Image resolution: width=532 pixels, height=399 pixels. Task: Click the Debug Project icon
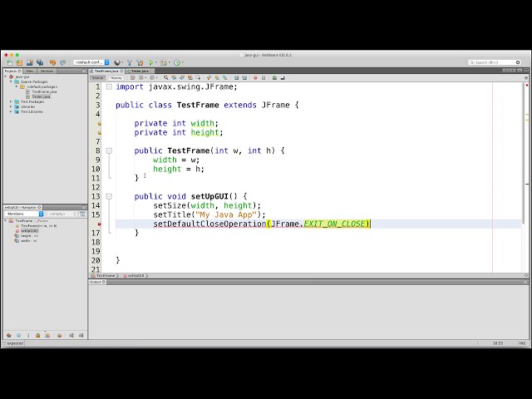pos(164,63)
